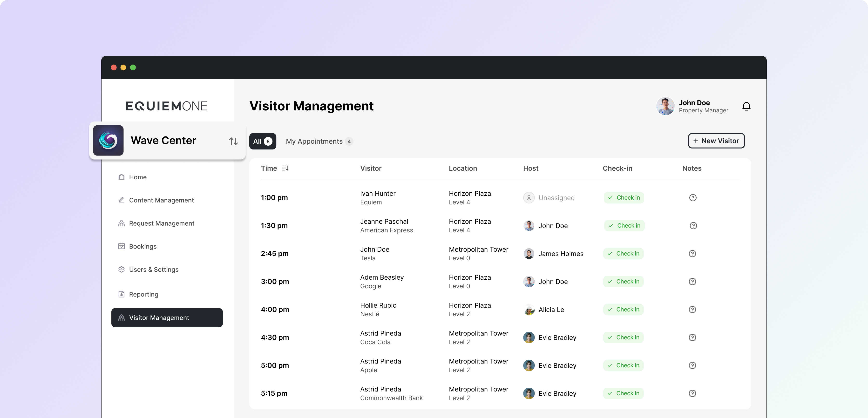
Task: Check in Jeanne Paschal at 1:30 pm
Action: pyautogui.click(x=624, y=226)
